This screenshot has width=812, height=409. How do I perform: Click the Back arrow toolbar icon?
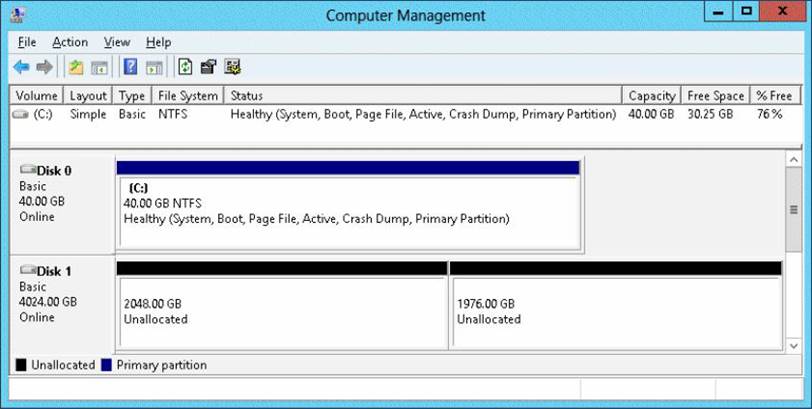(x=21, y=68)
